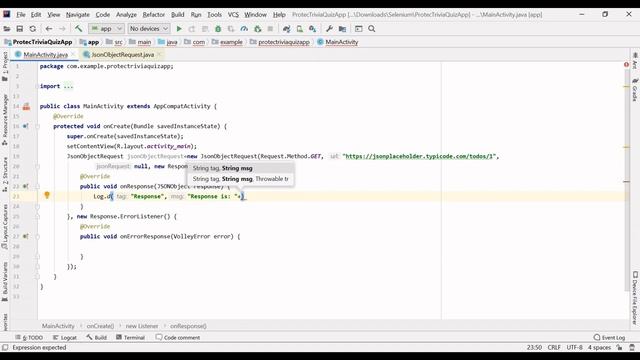Open the File menu

click(21, 15)
